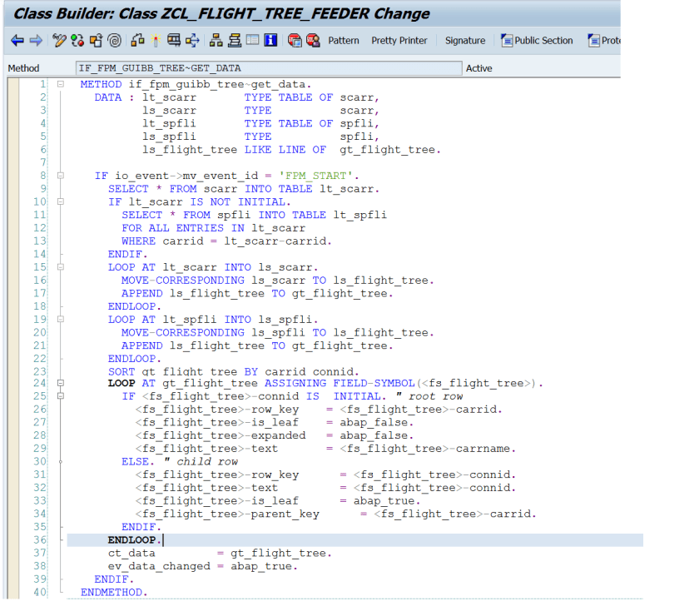
Task: Collapse the METHOD block at line 1
Action: click(61, 85)
